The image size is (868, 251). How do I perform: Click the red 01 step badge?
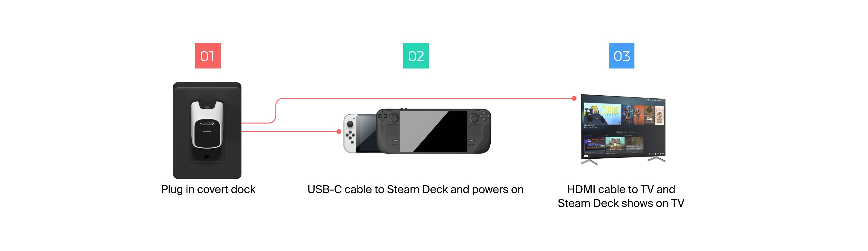pos(208,56)
